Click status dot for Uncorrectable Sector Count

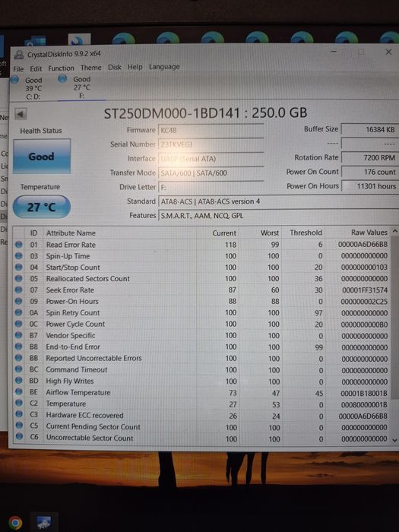tap(19, 437)
